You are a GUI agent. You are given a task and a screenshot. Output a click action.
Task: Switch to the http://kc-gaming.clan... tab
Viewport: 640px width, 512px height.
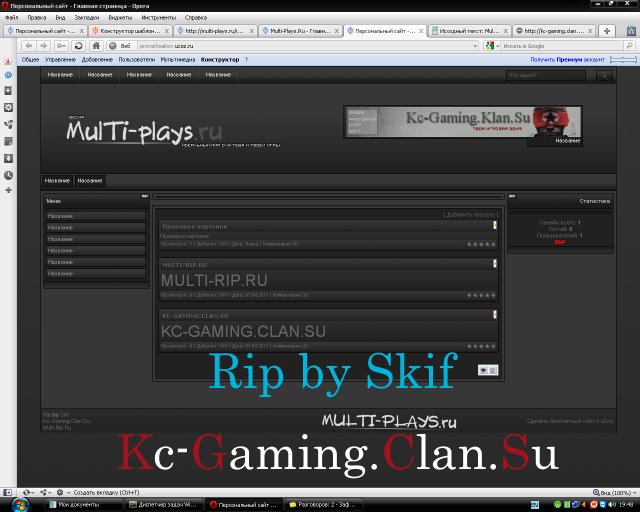tap(554, 31)
